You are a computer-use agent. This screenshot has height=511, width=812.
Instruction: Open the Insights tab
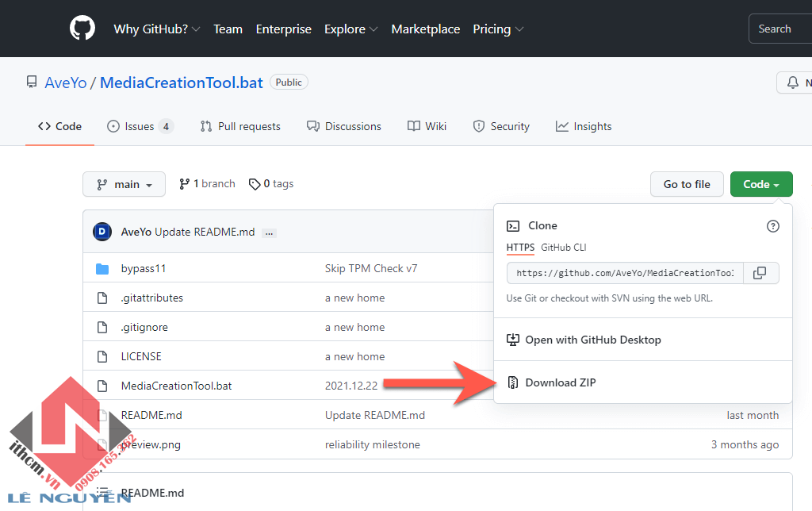(584, 126)
